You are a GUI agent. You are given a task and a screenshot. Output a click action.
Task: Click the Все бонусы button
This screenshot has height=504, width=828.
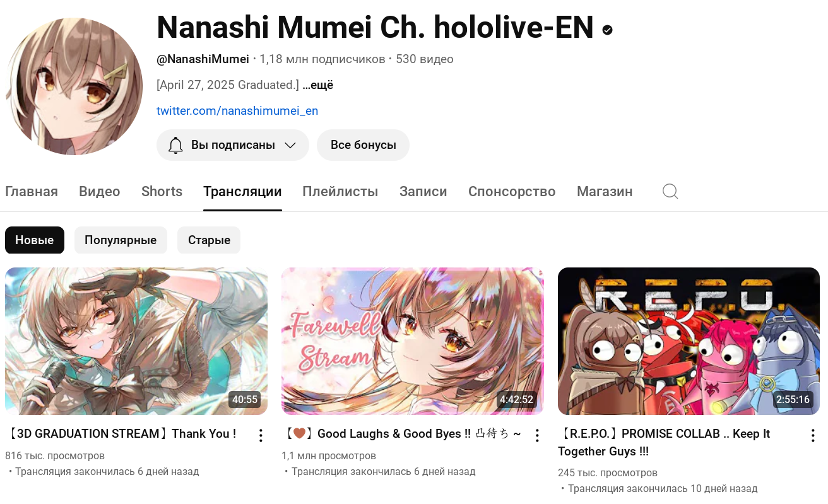(364, 145)
